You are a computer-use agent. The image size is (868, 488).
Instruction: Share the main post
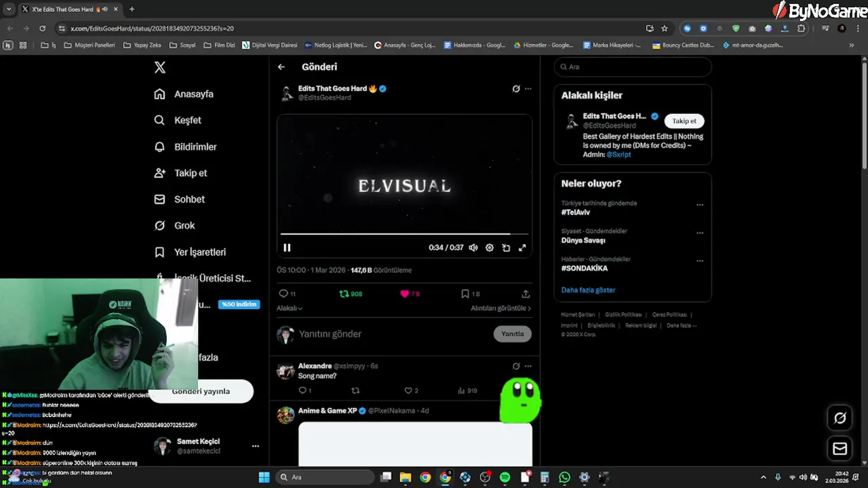(x=526, y=294)
